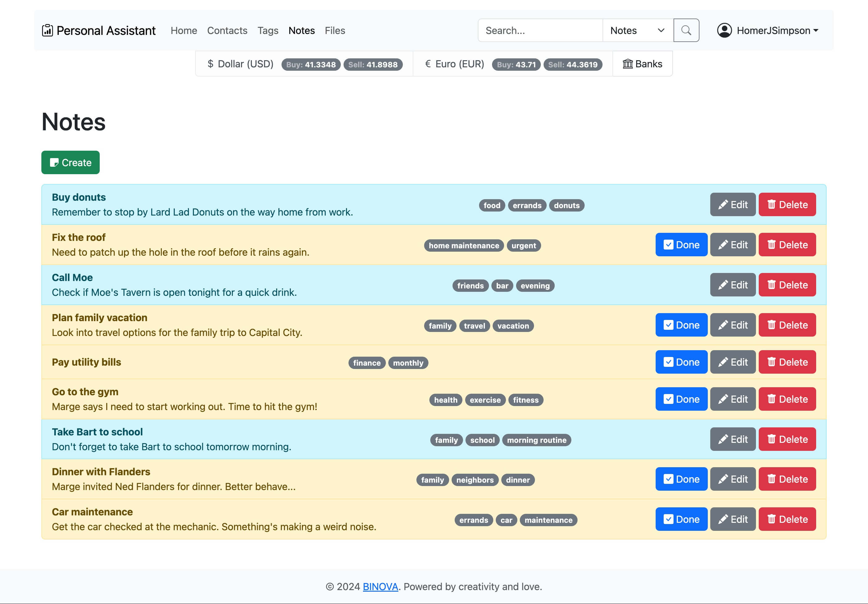This screenshot has height=604, width=868.
Task: Click the EUR Buy: 43.71 badge
Action: click(x=516, y=65)
